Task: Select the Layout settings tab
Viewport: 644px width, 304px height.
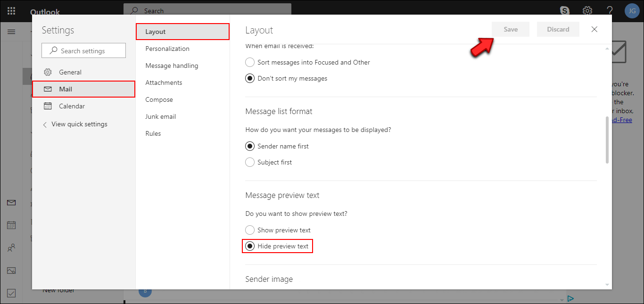Action: click(182, 32)
